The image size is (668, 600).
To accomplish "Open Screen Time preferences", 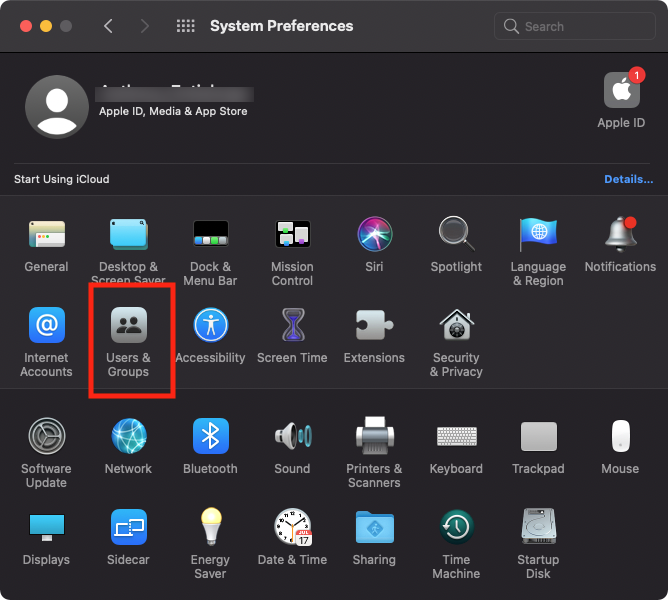I will point(293,325).
